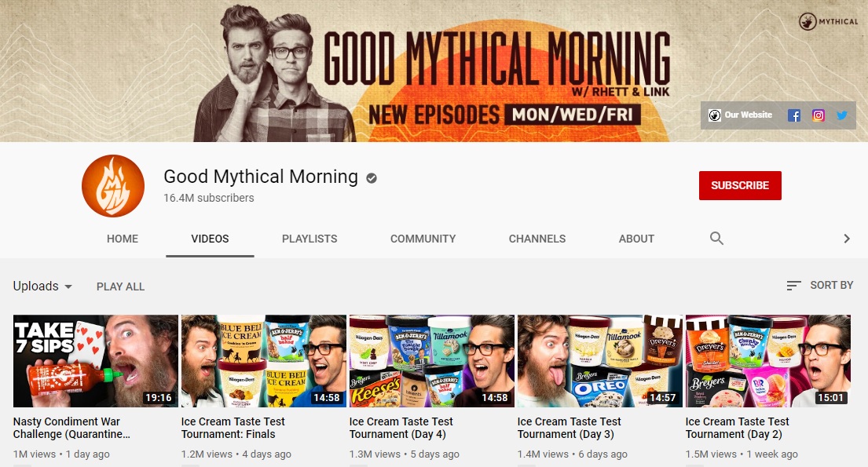Image resolution: width=868 pixels, height=467 pixels.
Task: Open the PLAYLISTS tab
Action: click(x=309, y=239)
